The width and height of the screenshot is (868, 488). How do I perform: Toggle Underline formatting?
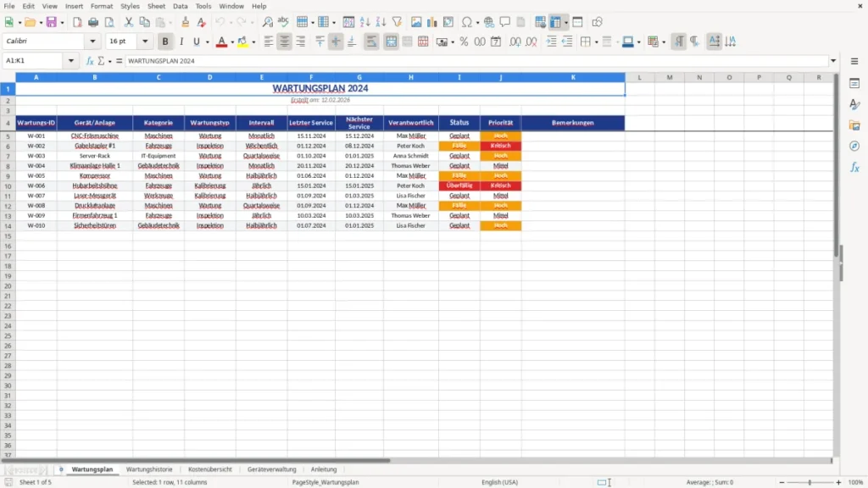coord(197,42)
